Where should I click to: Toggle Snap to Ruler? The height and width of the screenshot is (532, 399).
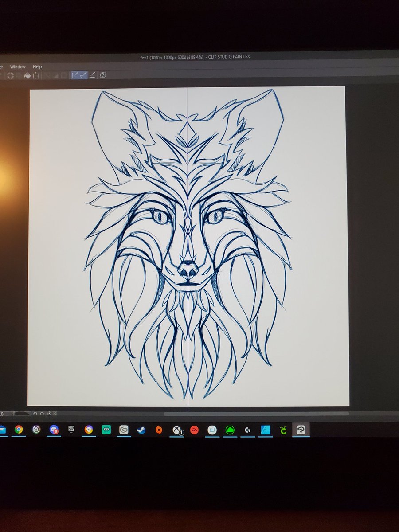75,75
